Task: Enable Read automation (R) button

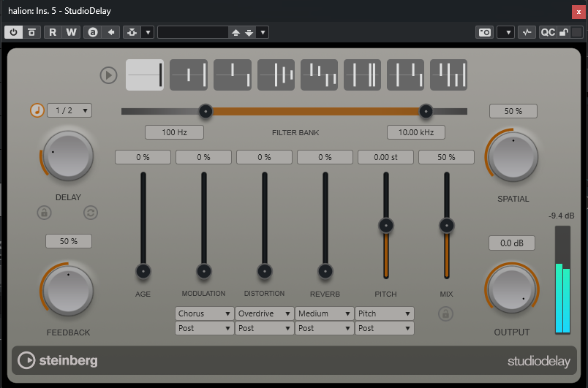Action: 53,32
